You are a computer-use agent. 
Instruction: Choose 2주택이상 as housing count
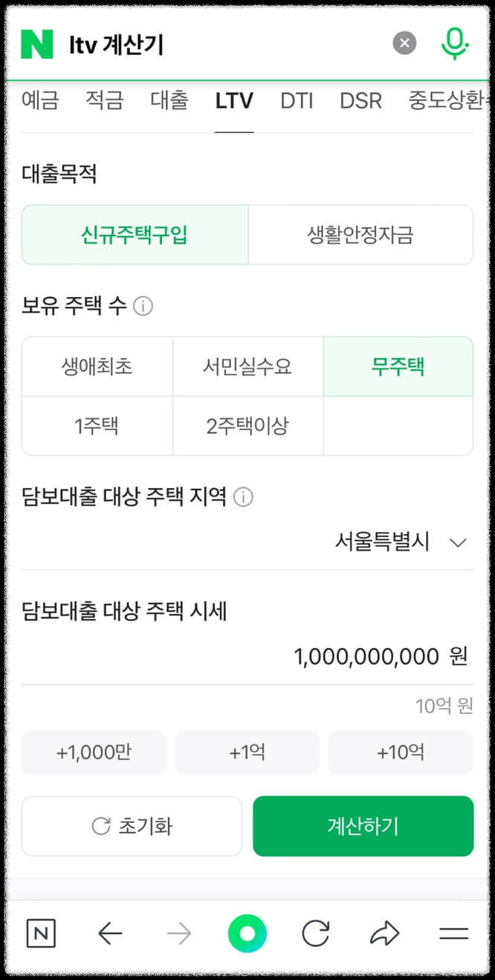tap(247, 425)
